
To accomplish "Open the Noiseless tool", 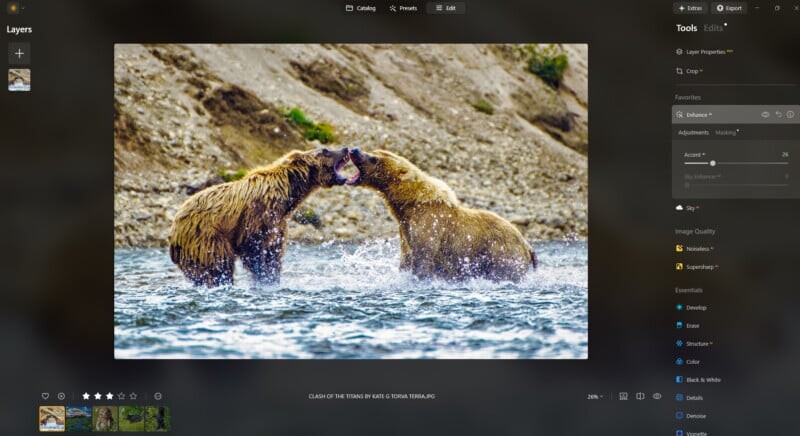I will pyautogui.click(x=698, y=248).
